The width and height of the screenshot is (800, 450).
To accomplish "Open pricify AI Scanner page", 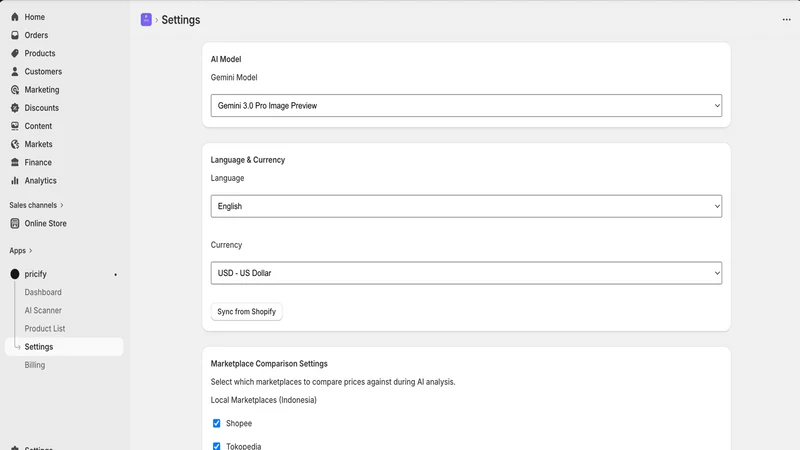I will click(43, 310).
